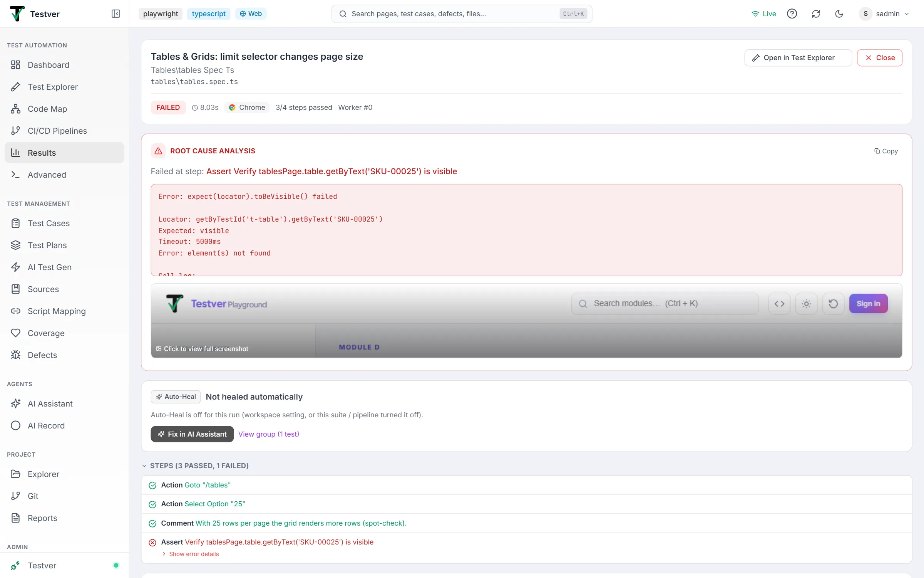Viewport: 924px width, 578px height.
Task: Click Fix in AI Assistant button
Action: tap(192, 434)
